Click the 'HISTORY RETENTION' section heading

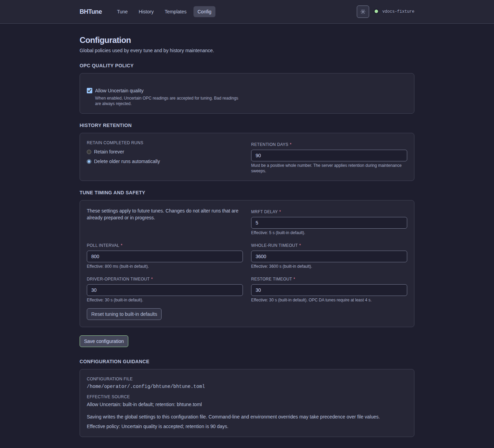tap(106, 125)
